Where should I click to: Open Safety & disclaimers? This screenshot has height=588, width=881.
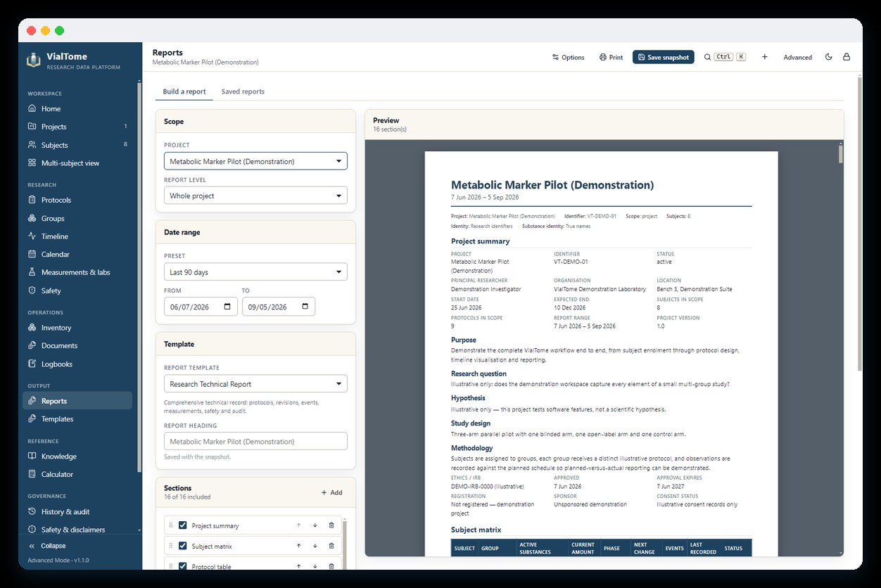point(78,530)
